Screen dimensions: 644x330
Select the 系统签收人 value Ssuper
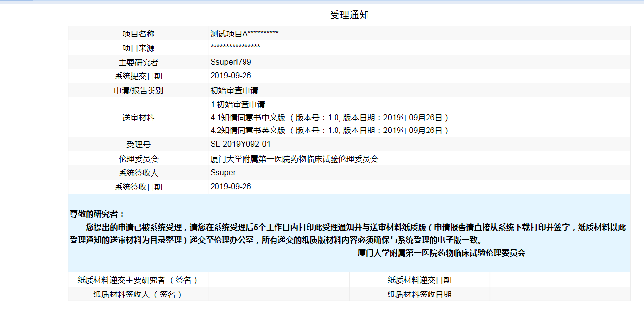click(223, 172)
